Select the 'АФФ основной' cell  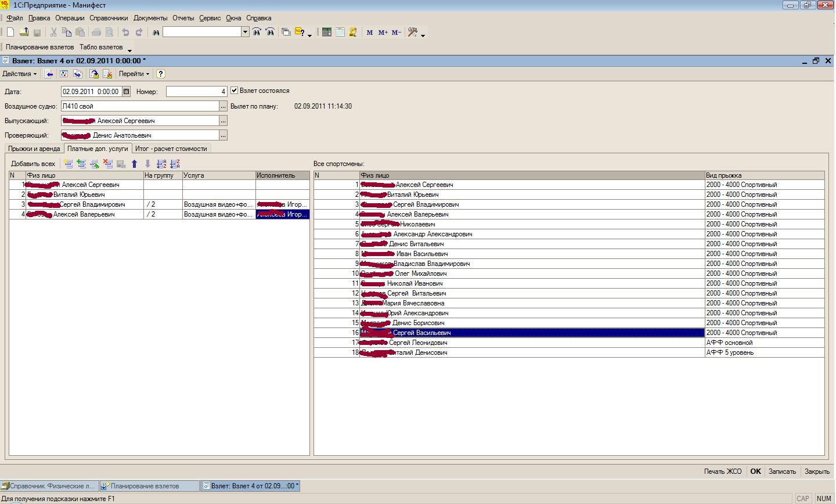(765, 343)
